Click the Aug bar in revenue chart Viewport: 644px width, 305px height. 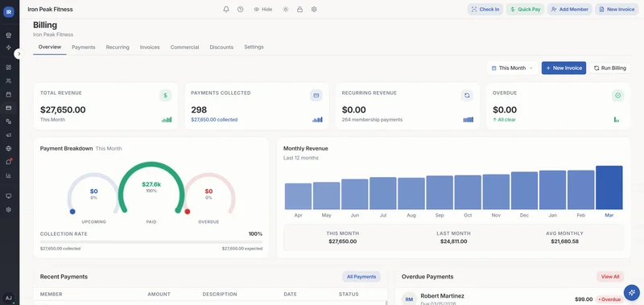coord(411,194)
